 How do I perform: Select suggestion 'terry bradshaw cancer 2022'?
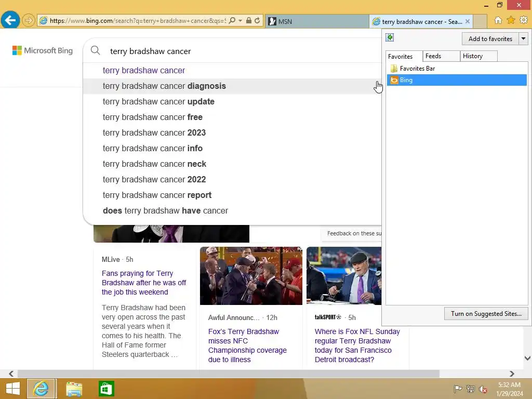(x=232, y=179)
